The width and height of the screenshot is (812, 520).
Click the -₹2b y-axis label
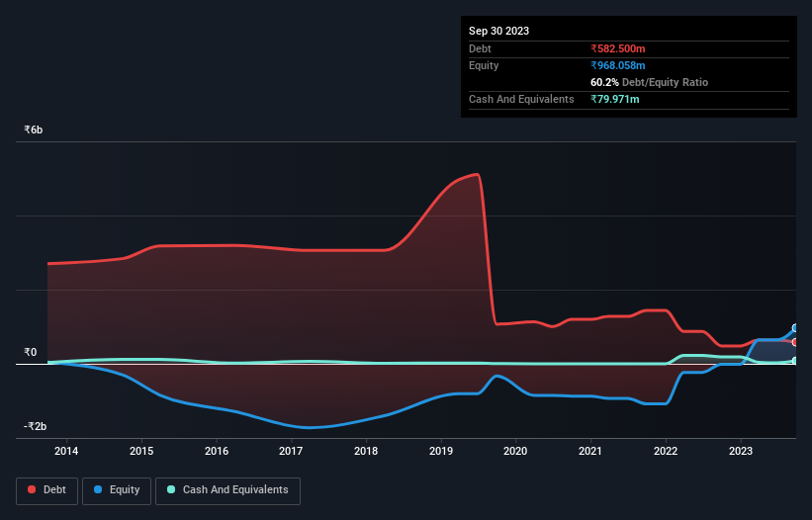(x=36, y=426)
